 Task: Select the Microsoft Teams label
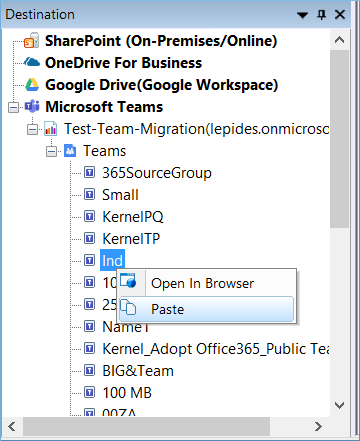coord(104,107)
